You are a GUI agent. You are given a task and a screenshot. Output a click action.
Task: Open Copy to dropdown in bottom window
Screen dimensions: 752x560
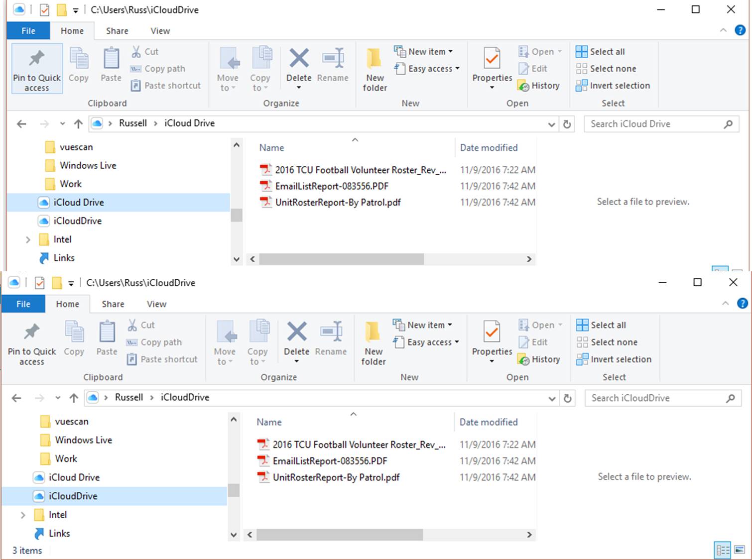coord(257,342)
